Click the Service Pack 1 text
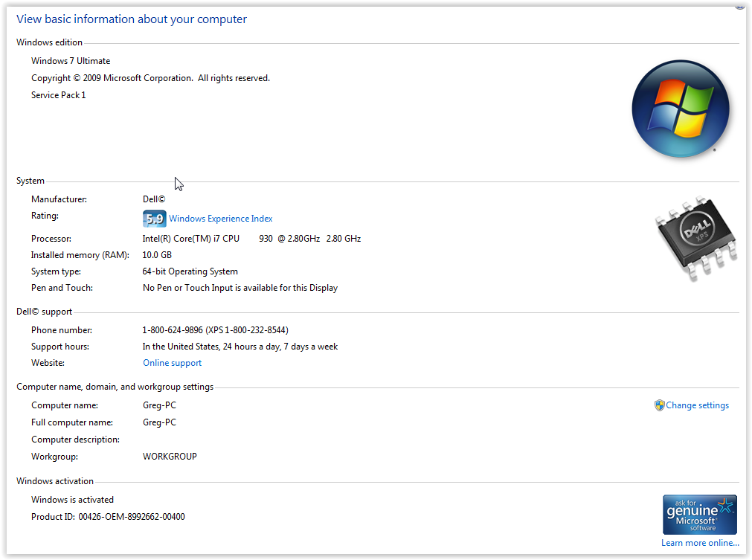 tap(59, 95)
